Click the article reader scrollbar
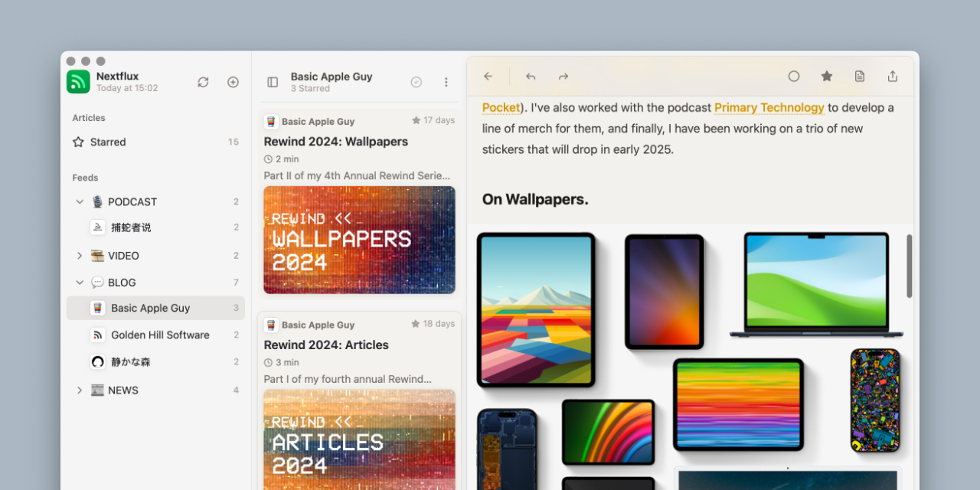This screenshot has height=490, width=980. click(910, 266)
